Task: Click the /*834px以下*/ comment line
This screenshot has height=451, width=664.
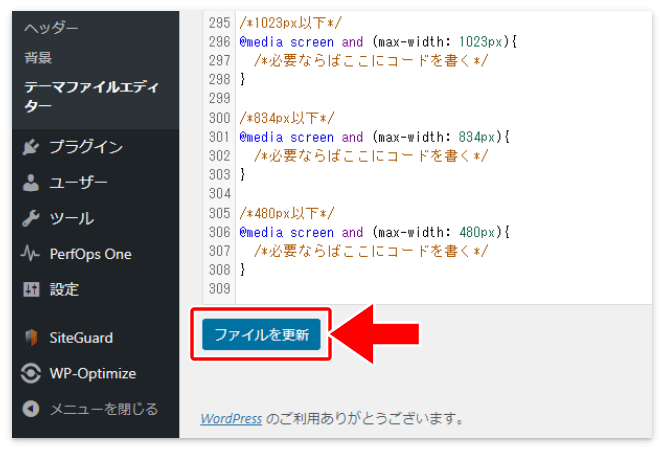Action: coord(287,118)
